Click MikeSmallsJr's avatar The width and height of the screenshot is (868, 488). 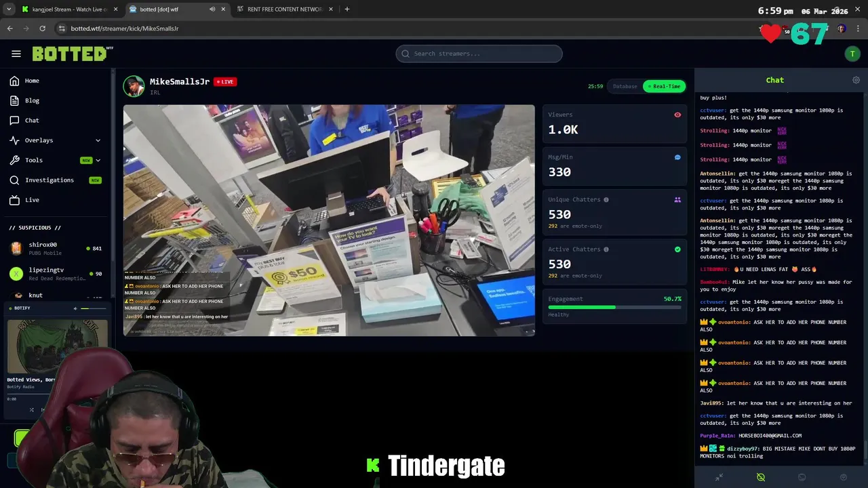point(134,86)
